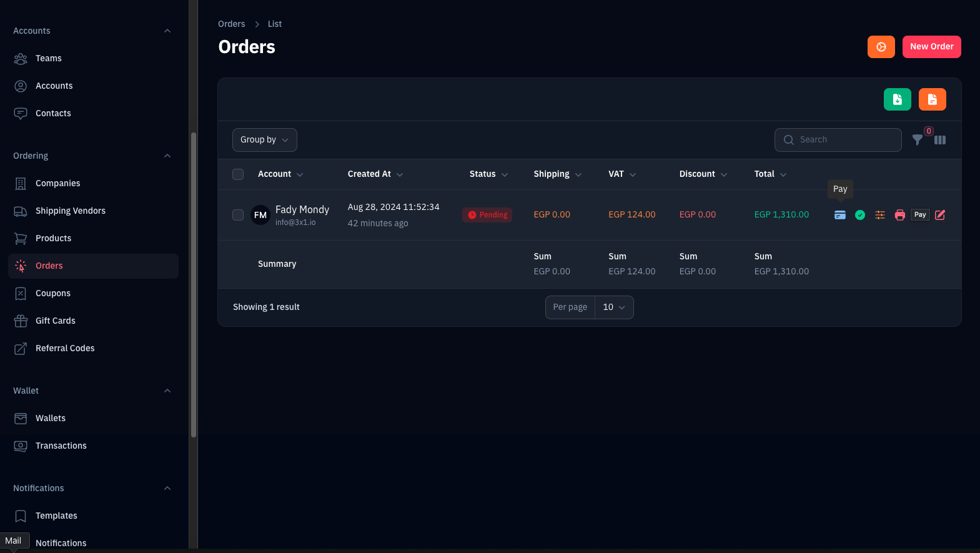Open Transactions in the sidebar

(94, 446)
